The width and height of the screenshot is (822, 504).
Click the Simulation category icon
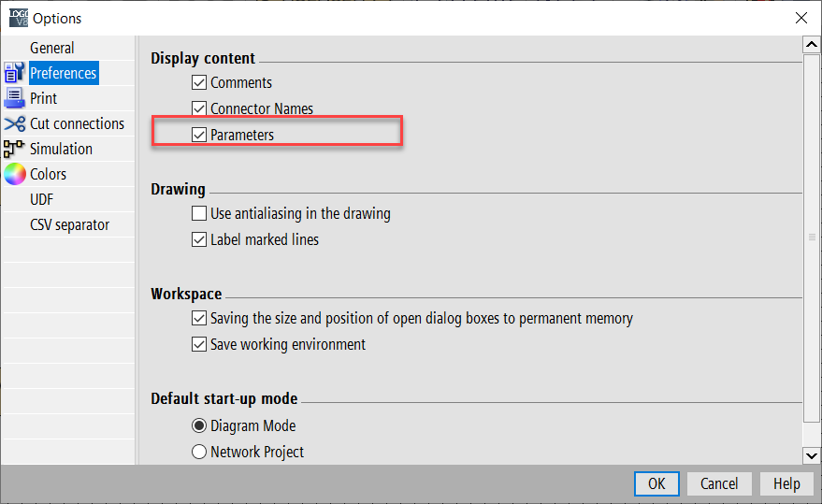pyautogui.click(x=14, y=149)
